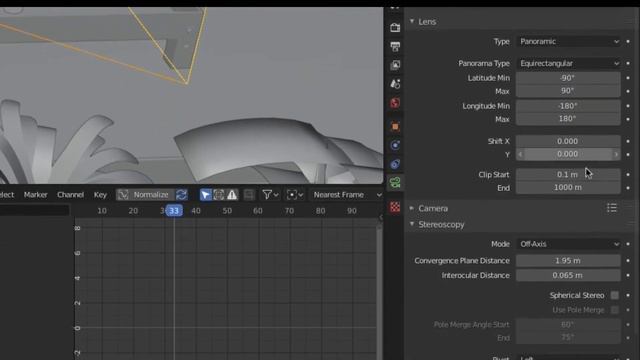Open the Output properties tab icon
Viewport: 640px width, 360px height.
point(395,46)
